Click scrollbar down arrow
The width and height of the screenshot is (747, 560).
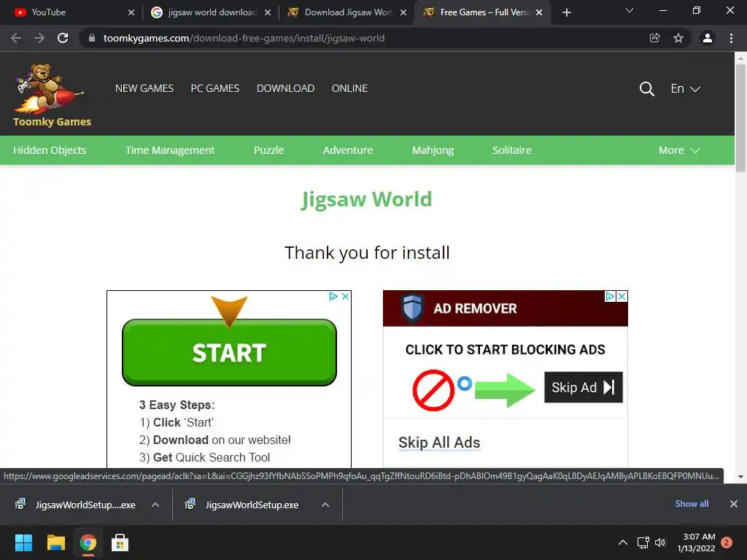pos(740,477)
